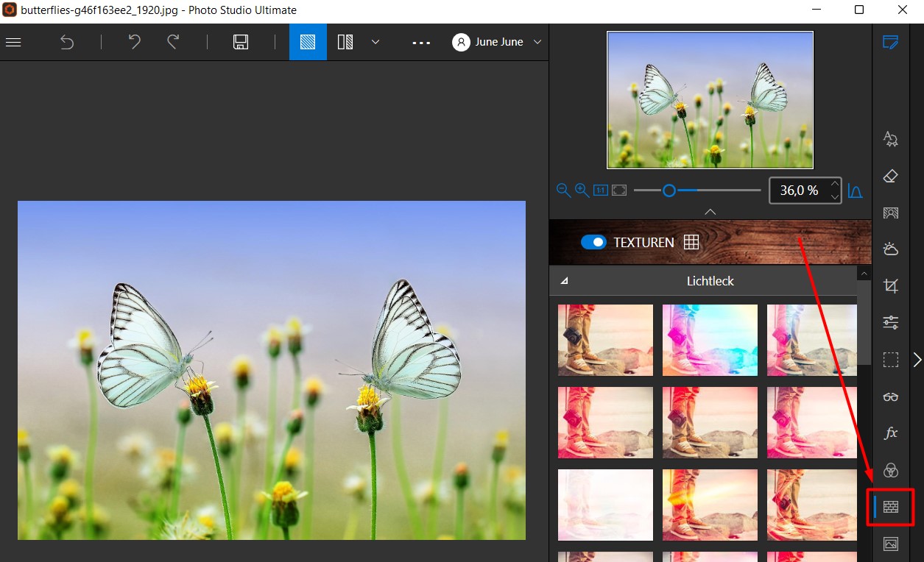924x562 pixels.
Task: Save the image with the floppy disk icon
Action: coord(241,42)
